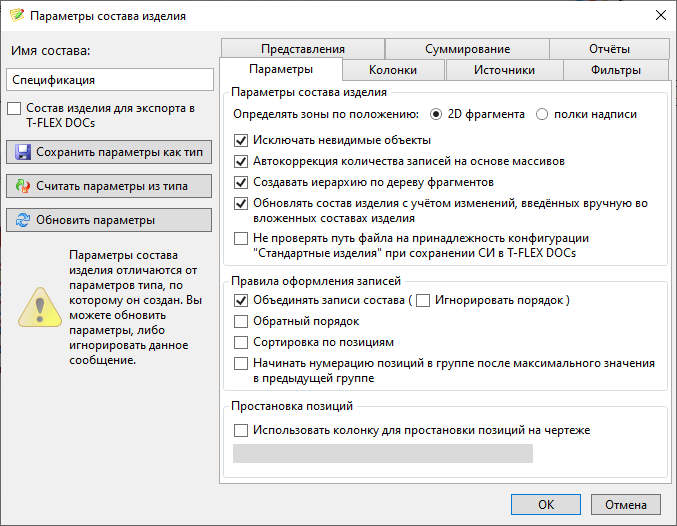677x526 pixels.
Task: Switch to the Источники tab
Action: click(504, 70)
